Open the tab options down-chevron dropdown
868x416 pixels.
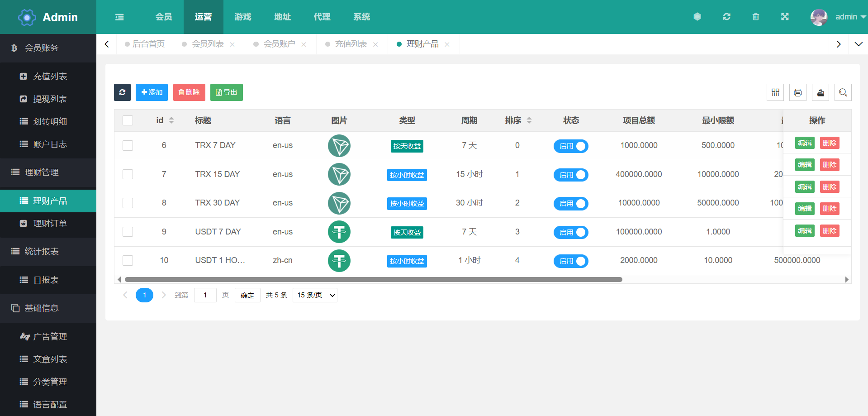click(x=858, y=44)
